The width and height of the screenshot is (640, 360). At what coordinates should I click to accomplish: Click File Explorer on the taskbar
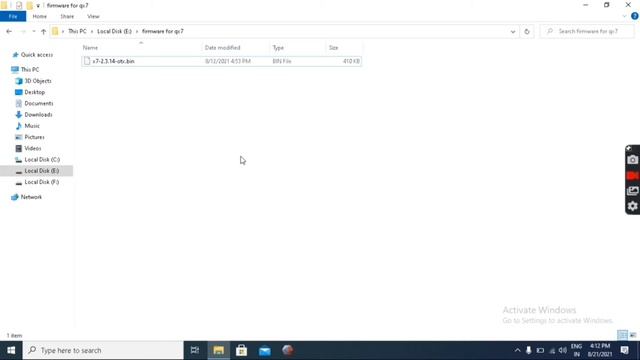(x=219, y=350)
